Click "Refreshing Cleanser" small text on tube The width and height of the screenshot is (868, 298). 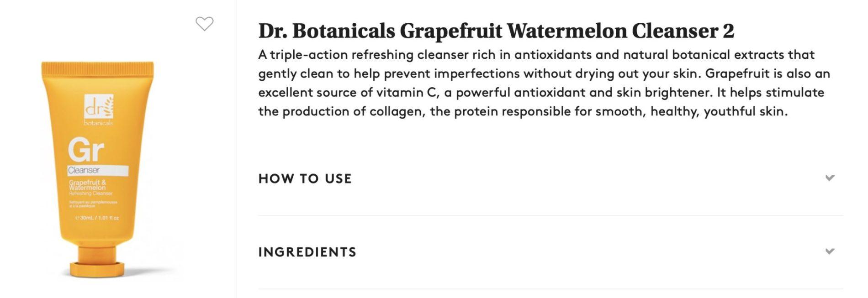click(90, 193)
